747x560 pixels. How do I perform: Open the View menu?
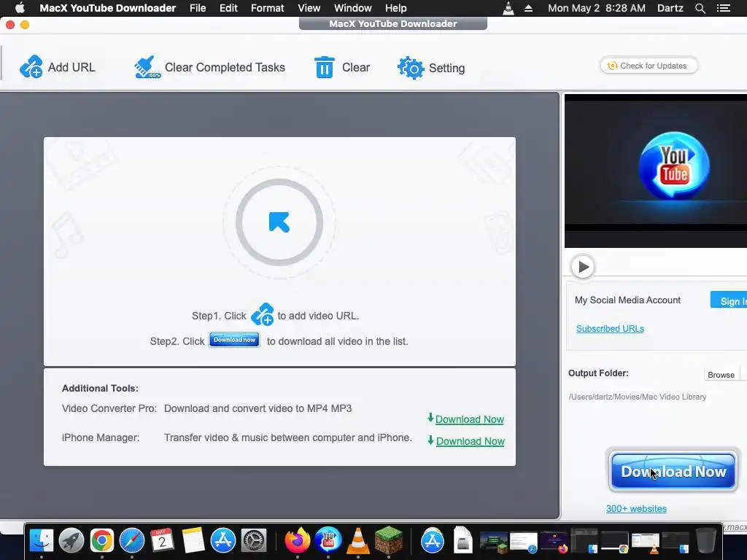point(309,8)
